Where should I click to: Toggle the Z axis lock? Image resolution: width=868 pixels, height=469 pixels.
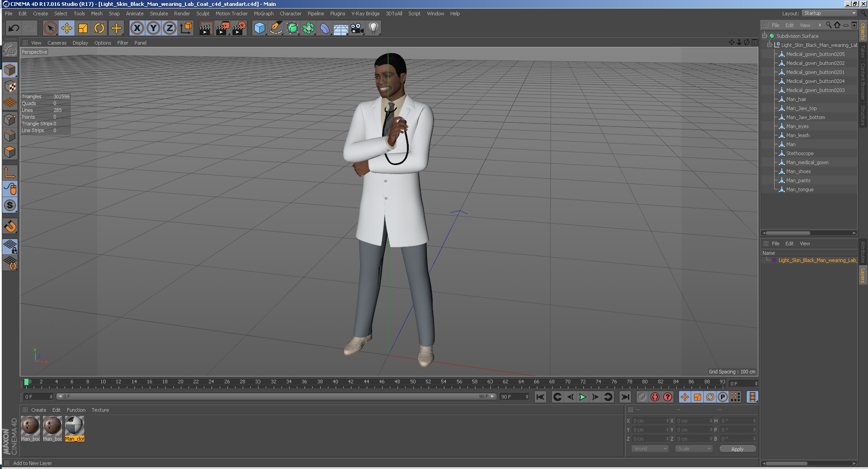click(170, 28)
